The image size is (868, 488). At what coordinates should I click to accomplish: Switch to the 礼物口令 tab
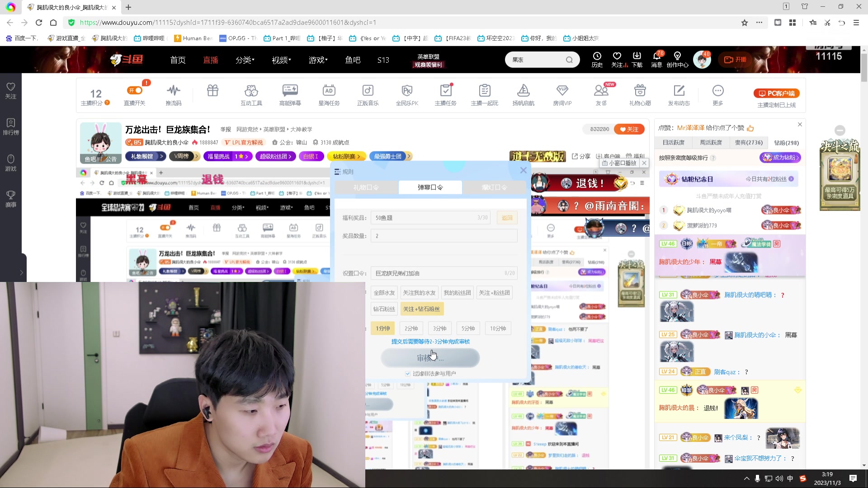[366, 187]
